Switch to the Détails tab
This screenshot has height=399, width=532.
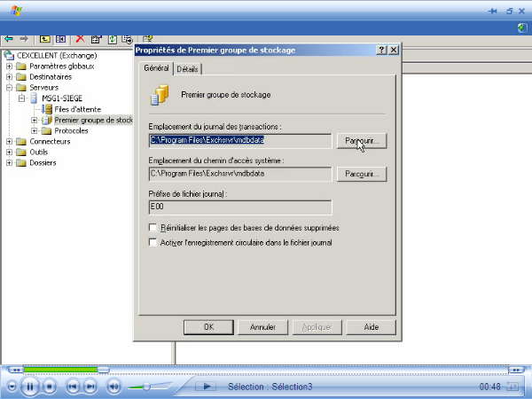(x=187, y=69)
